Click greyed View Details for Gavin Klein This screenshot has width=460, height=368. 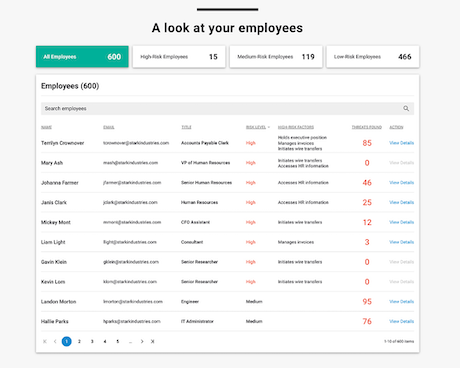click(402, 262)
